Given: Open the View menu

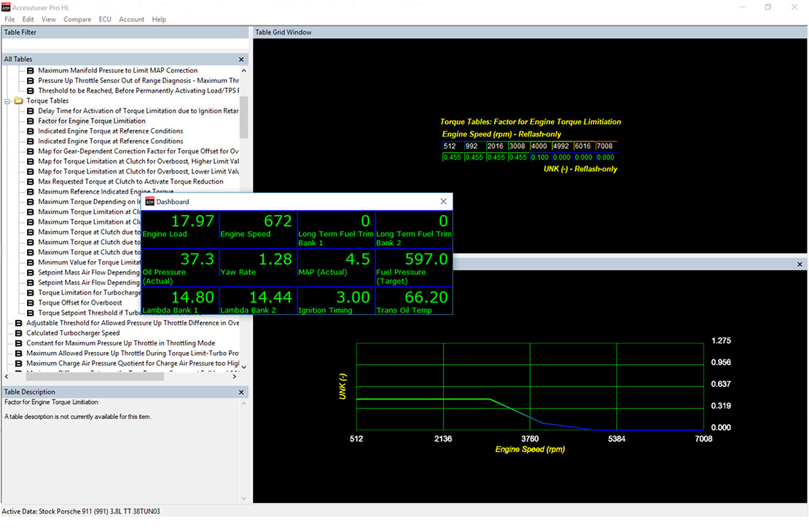Looking at the screenshot, I should tap(49, 19).
